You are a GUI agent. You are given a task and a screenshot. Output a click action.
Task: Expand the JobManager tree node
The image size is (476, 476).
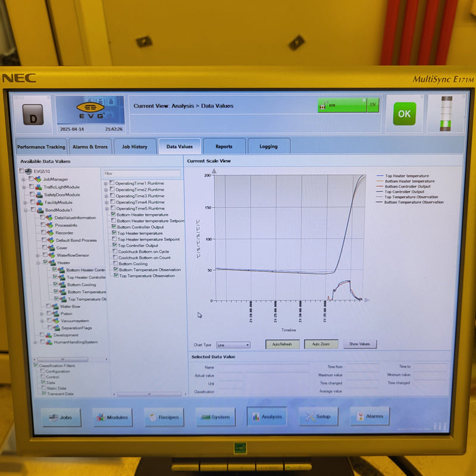(x=24, y=179)
